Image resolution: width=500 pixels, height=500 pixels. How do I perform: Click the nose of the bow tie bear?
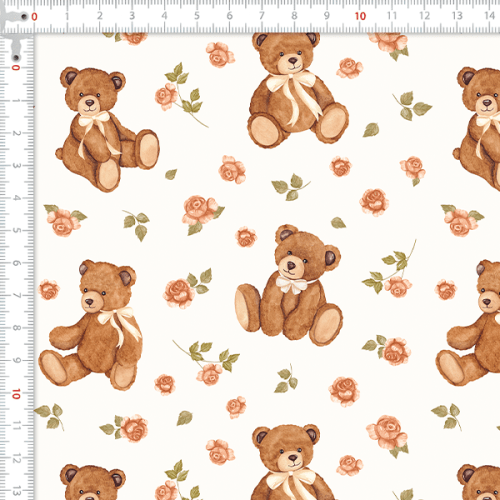click(x=291, y=265)
